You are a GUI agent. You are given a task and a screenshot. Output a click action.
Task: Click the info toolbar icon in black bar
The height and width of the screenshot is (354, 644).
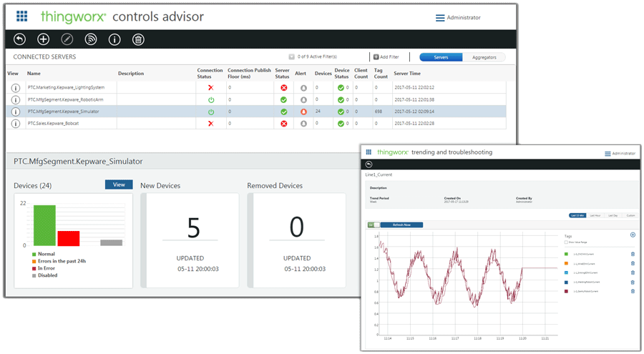[x=114, y=39]
